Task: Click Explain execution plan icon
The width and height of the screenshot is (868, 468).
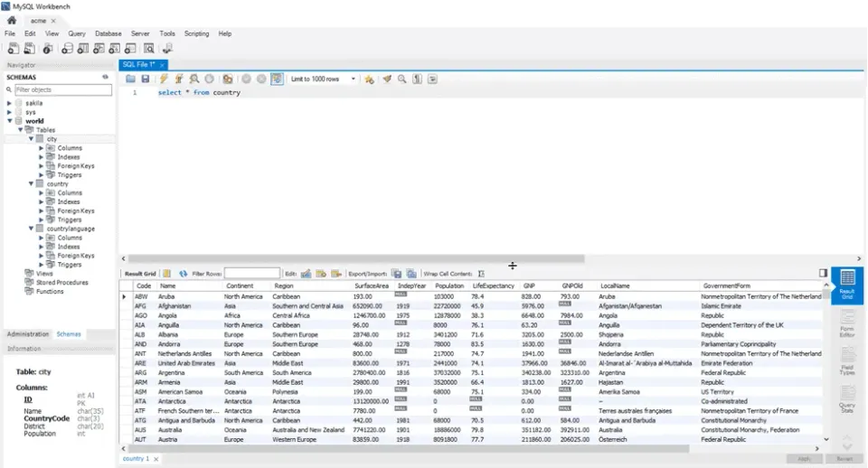Action: 194,80
